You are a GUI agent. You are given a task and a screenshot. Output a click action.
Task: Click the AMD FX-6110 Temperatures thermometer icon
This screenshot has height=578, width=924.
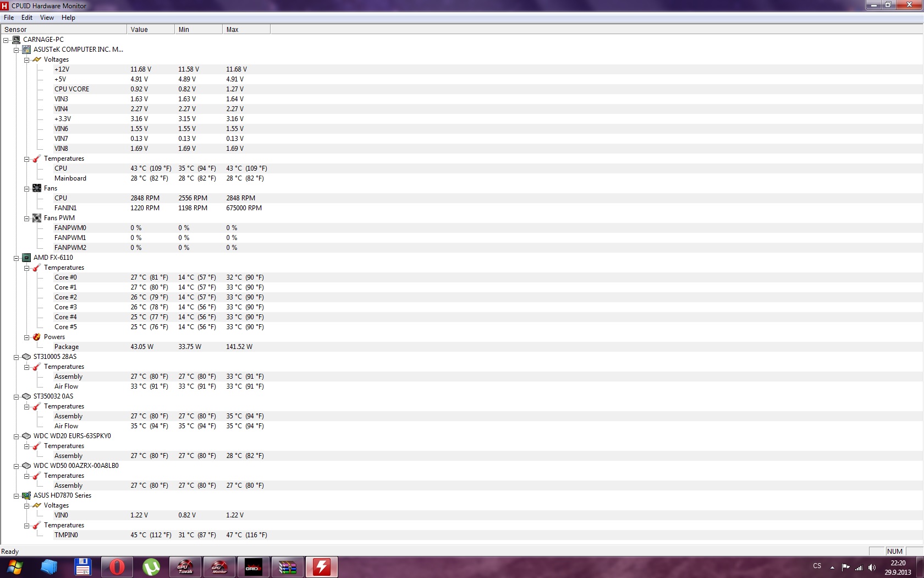click(x=37, y=268)
